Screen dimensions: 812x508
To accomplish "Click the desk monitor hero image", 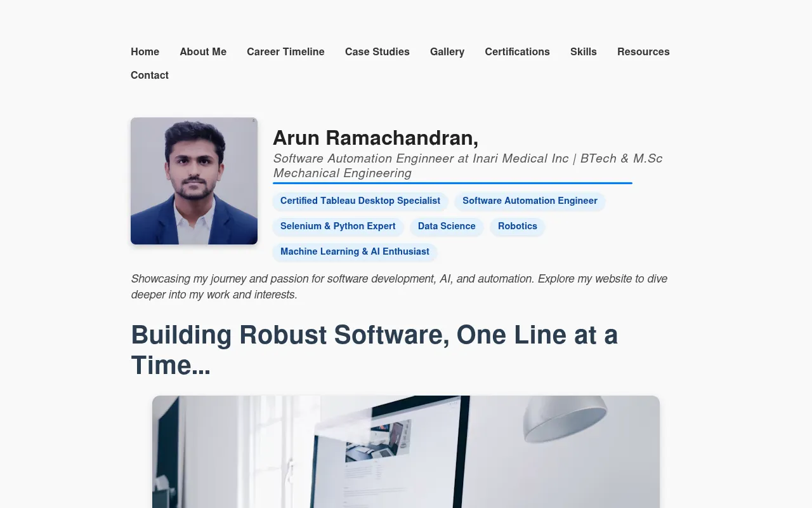I will tap(406, 451).
